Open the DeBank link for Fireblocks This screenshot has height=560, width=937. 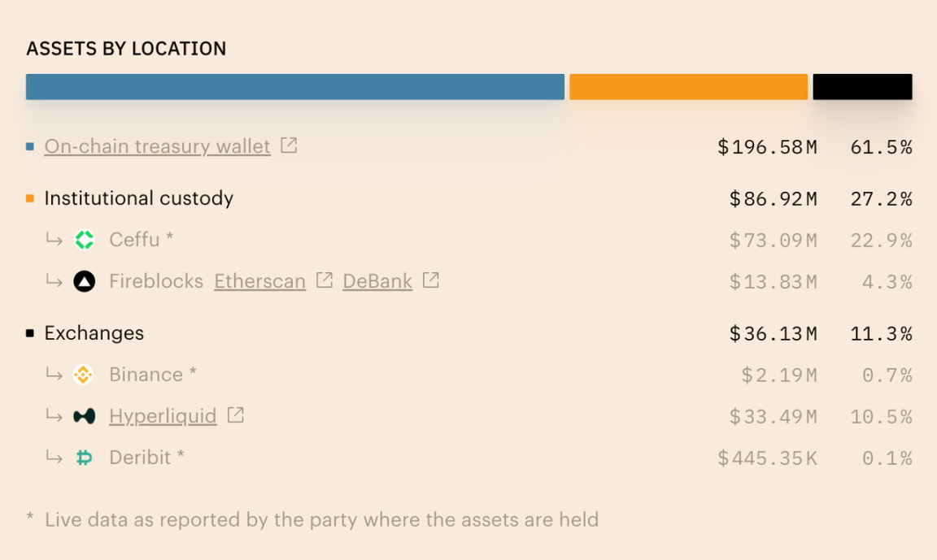point(377,282)
